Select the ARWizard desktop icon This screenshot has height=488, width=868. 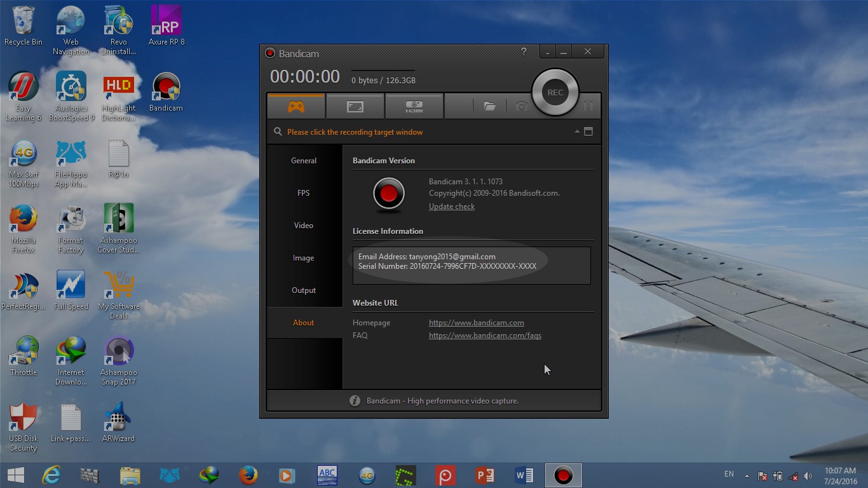[118, 423]
